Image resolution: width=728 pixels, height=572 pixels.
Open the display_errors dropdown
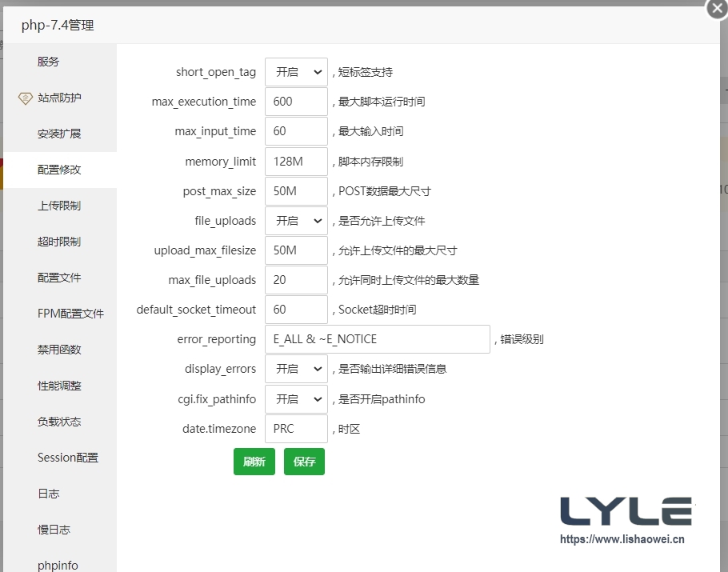point(296,369)
